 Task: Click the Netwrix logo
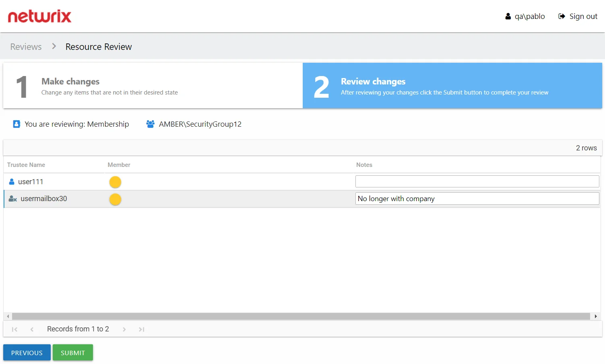[x=39, y=16]
